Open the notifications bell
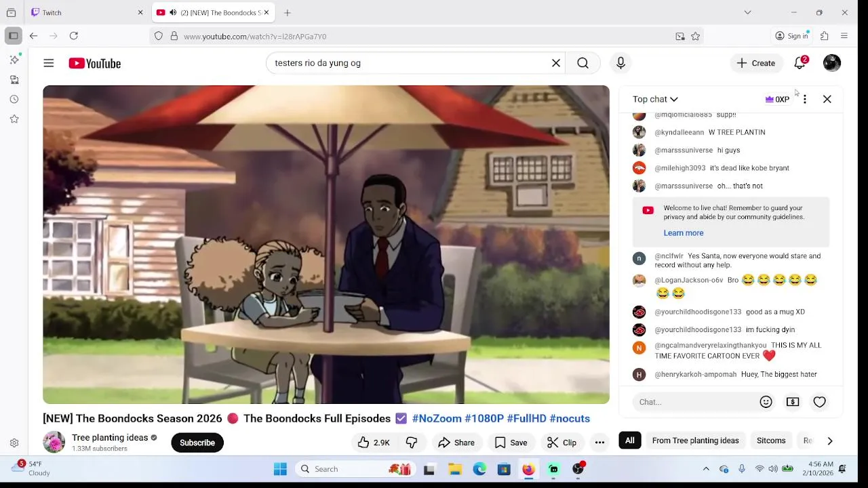 [800, 63]
